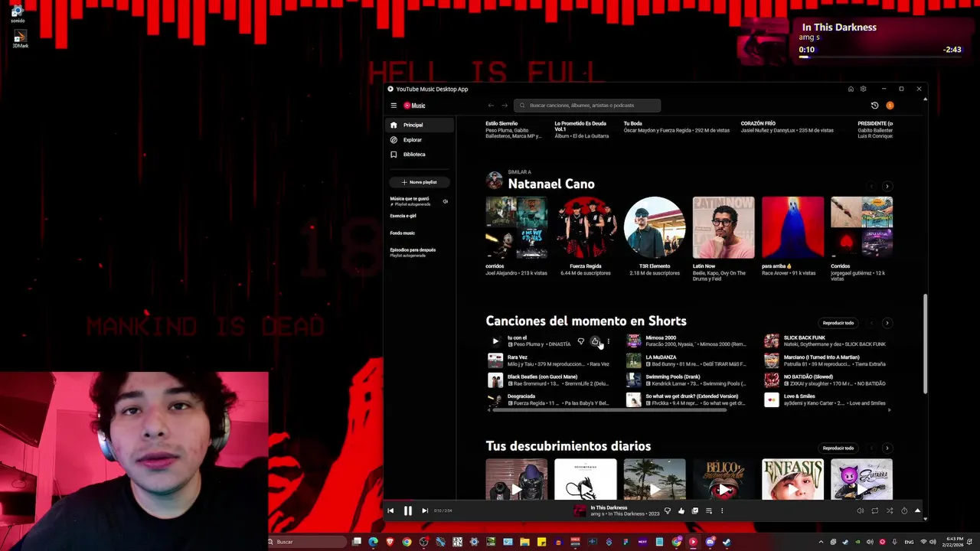Image resolution: width=980 pixels, height=551 pixels.
Task: Play Mimosa 2000 song row
Action: pos(686,341)
